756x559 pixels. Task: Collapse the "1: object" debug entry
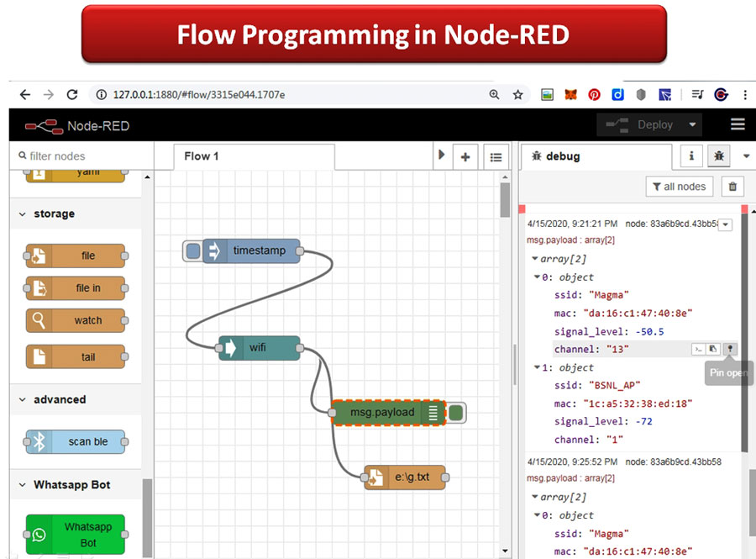click(538, 367)
